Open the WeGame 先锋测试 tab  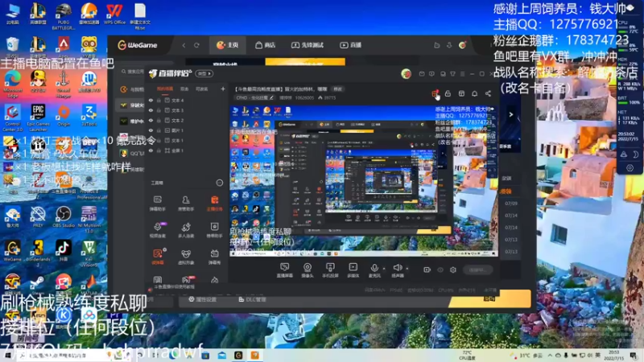click(308, 45)
